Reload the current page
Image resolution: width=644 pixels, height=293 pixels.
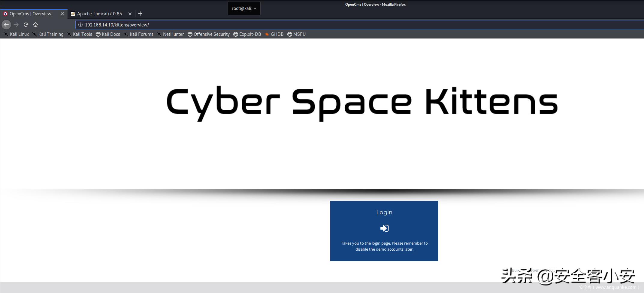(26, 25)
